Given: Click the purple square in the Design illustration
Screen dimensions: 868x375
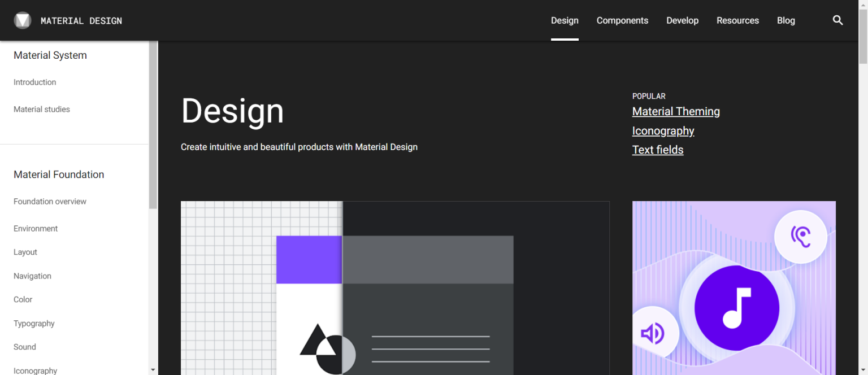Looking at the screenshot, I should click(309, 260).
